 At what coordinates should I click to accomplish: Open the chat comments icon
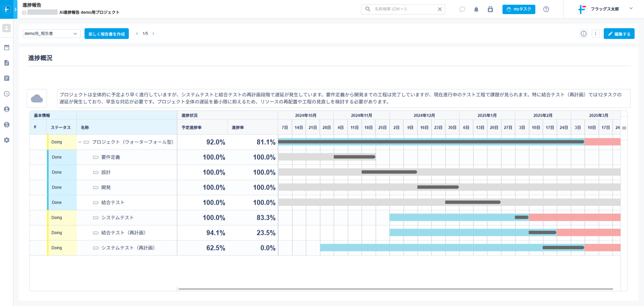pyautogui.click(x=462, y=9)
